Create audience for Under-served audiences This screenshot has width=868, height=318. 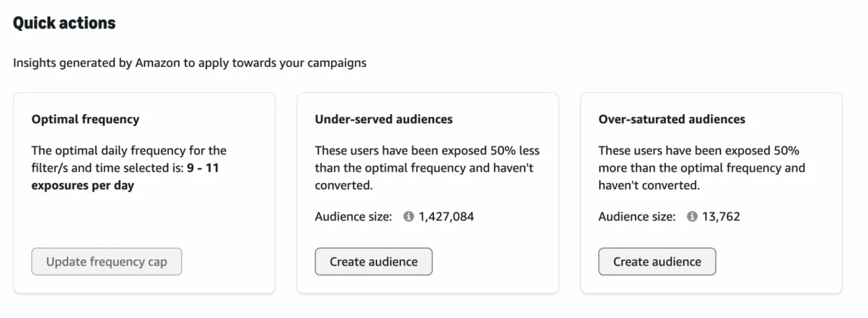pos(373,262)
